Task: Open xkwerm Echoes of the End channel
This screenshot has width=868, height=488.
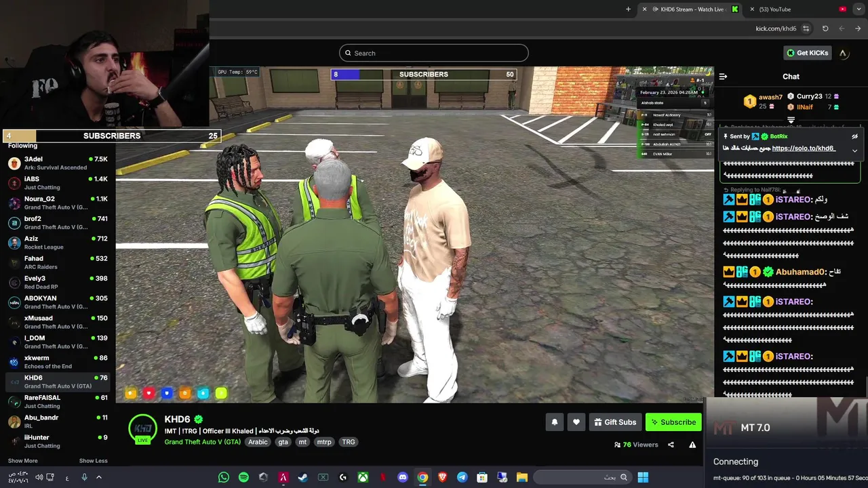Action: pyautogui.click(x=58, y=362)
